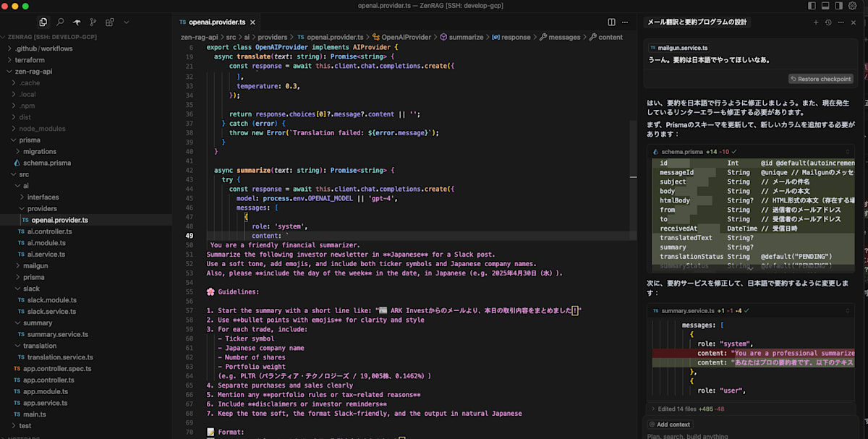The image size is (868, 439).
Task: Click messages breadcrumb segment
Action: coord(559,37)
